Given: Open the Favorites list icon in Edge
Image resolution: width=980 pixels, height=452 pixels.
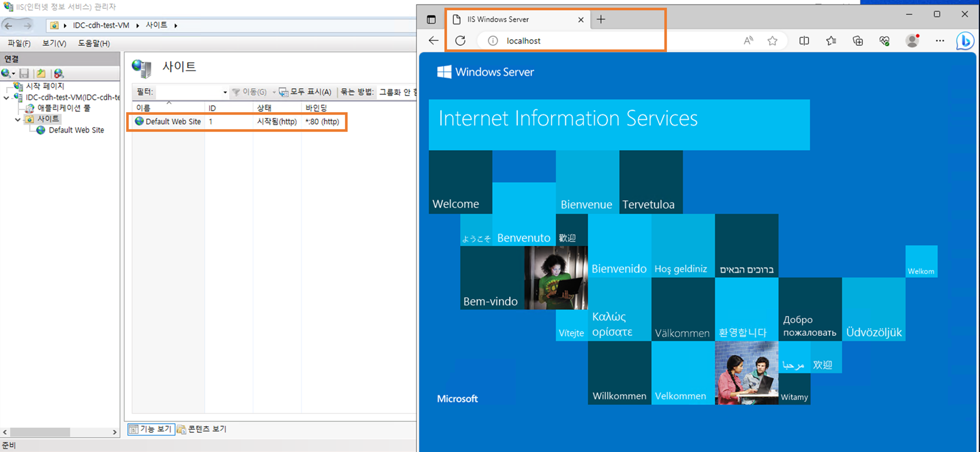Looking at the screenshot, I should (x=831, y=41).
